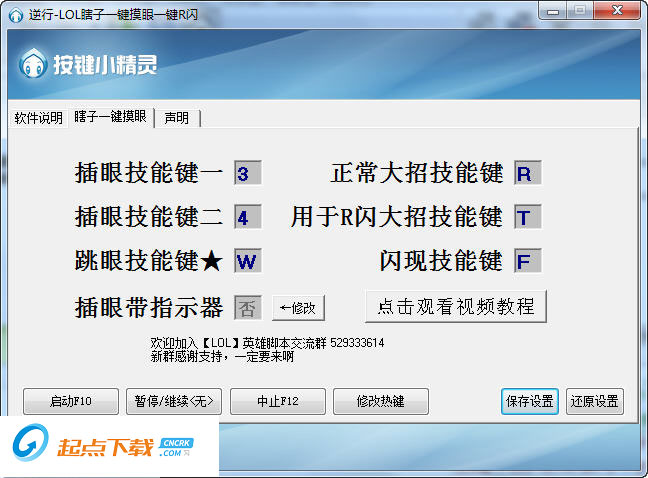Start script with 启动F10 button
Screen dimensions: 648x478
71,401
